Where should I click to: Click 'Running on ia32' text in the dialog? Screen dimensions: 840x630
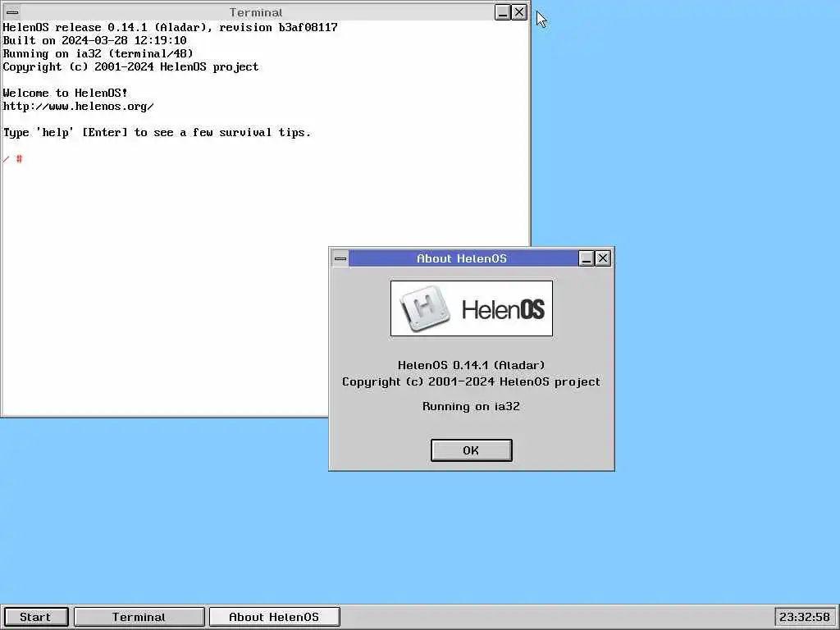pos(472,406)
